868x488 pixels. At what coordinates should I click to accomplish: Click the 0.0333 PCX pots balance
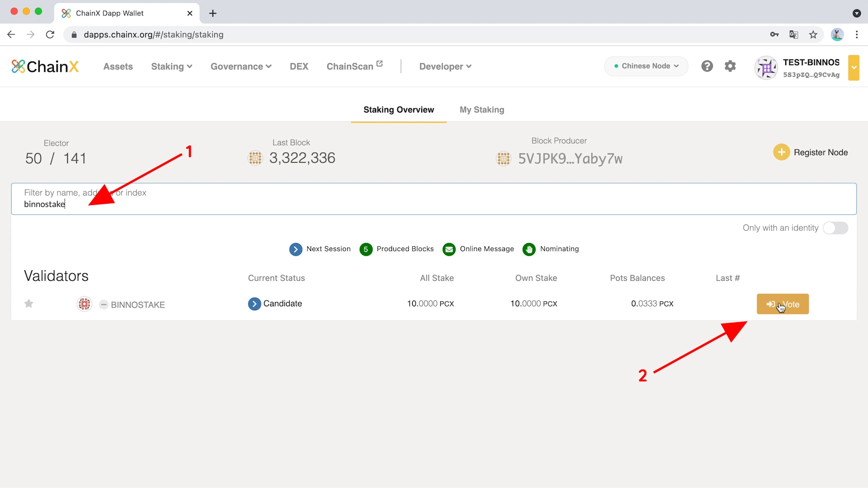click(x=652, y=304)
